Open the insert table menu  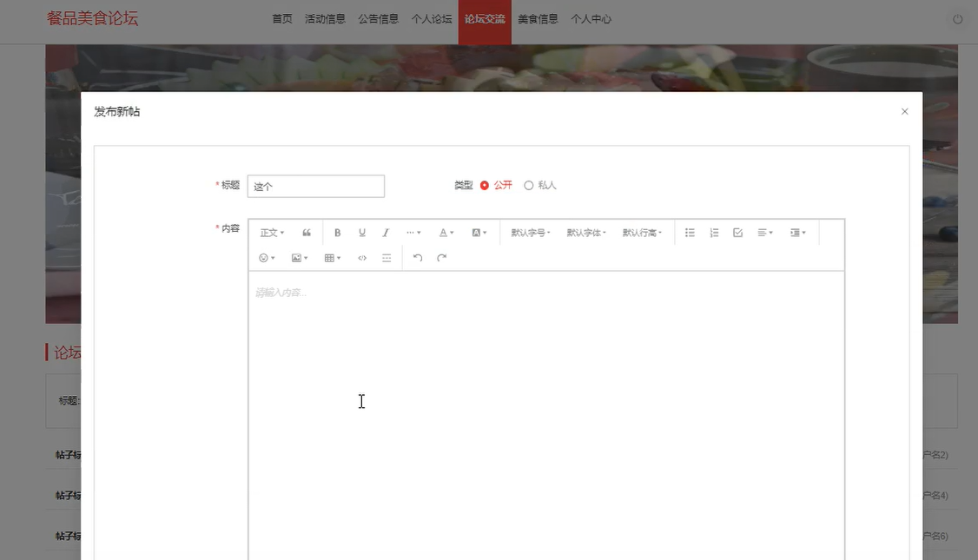coord(333,258)
